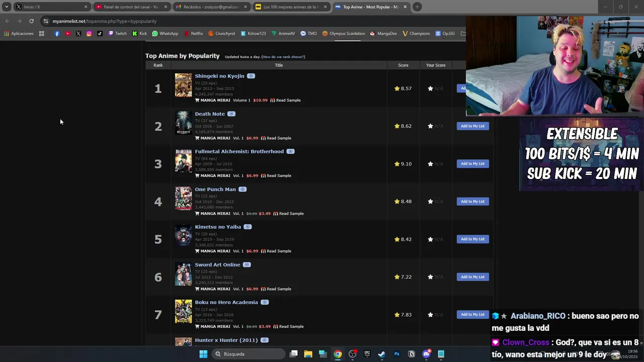Screen dimensions: 644x362
Task: Click the taskbar Búsqueda search box
Action: click(x=248, y=354)
